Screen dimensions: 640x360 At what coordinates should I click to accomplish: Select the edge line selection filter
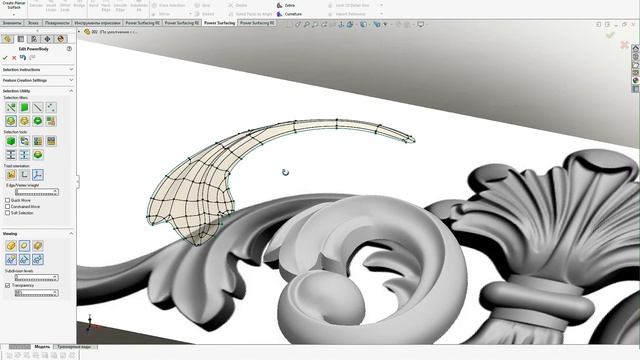38,107
